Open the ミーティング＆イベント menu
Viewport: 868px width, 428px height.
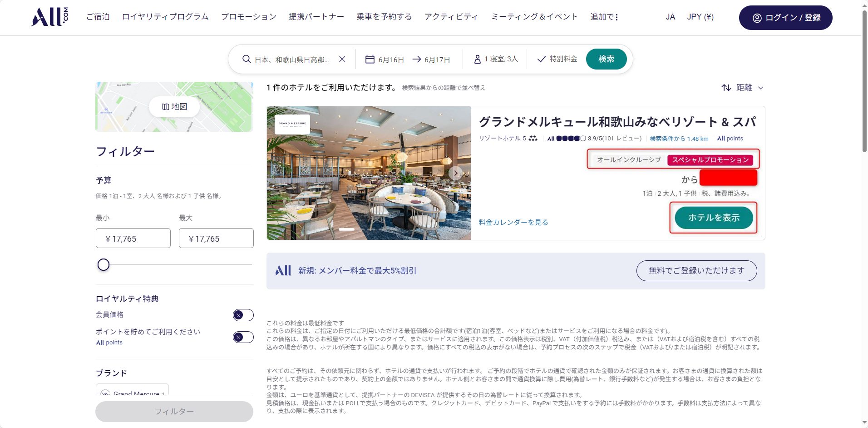pyautogui.click(x=534, y=17)
